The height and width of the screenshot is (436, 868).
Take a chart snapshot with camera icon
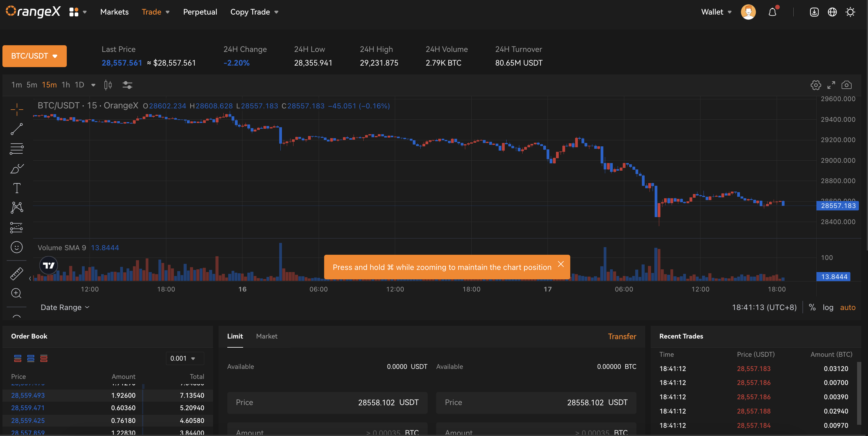[846, 85]
